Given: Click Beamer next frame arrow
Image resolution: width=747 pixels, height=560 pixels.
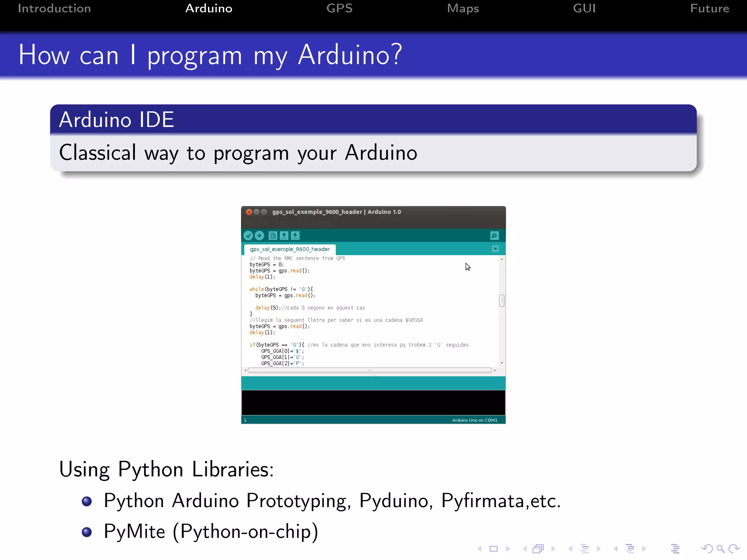Looking at the screenshot, I should pyautogui.click(x=553, y=549).
